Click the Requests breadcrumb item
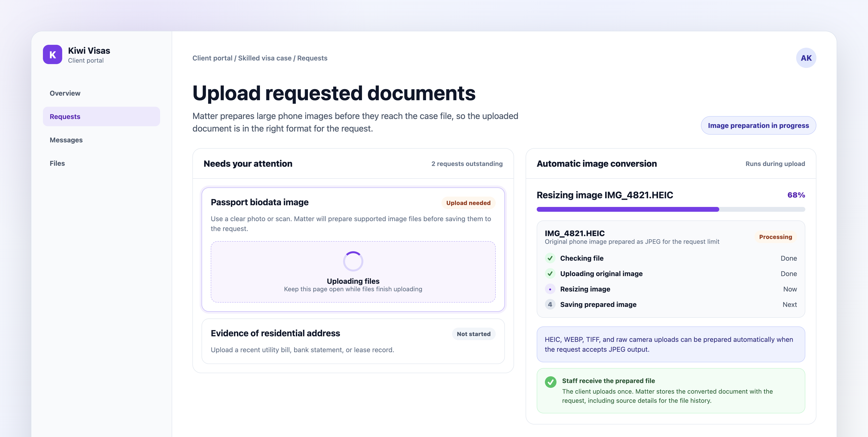Image resolution: width=868 pixels, height=437 pixels. tap(312, 58)
